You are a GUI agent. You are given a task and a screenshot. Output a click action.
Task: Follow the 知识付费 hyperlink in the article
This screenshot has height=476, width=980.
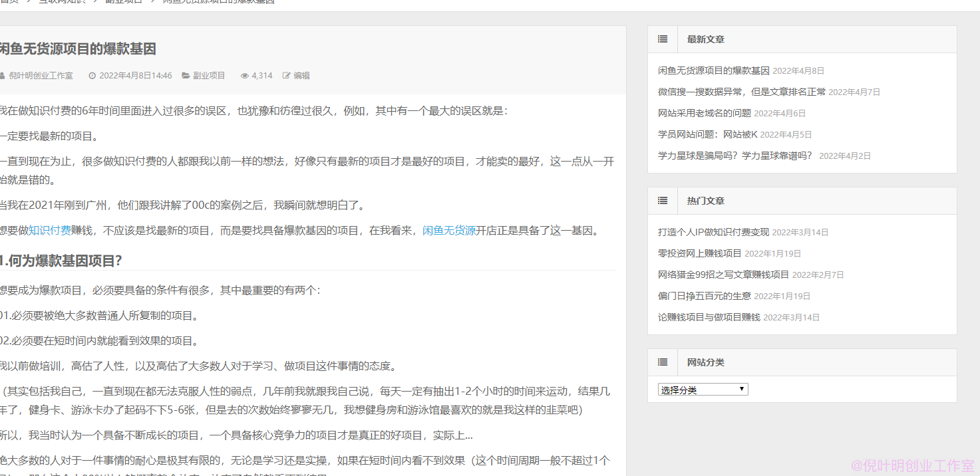click(50, 231)
